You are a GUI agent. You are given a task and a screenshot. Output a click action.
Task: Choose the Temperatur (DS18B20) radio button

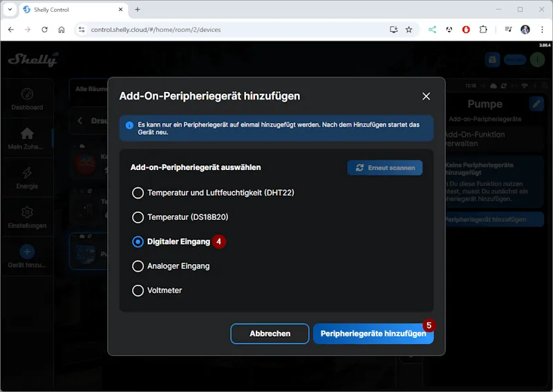coord(138,217)
